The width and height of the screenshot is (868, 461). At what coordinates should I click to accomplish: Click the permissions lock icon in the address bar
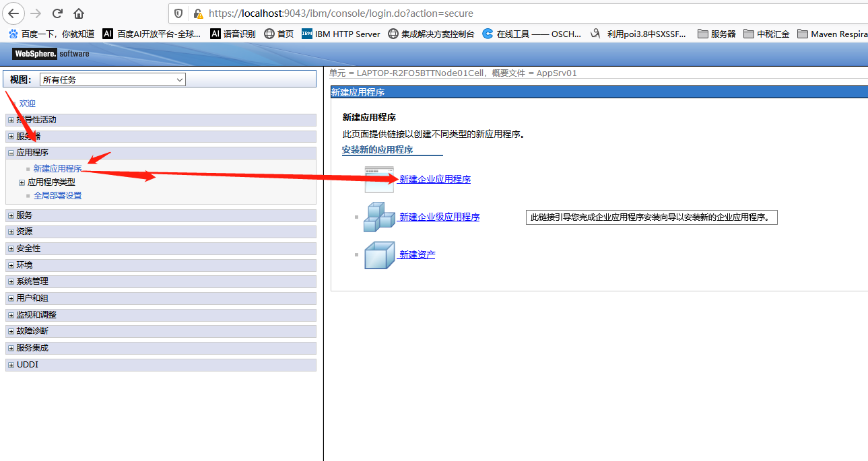coord(197,13)
